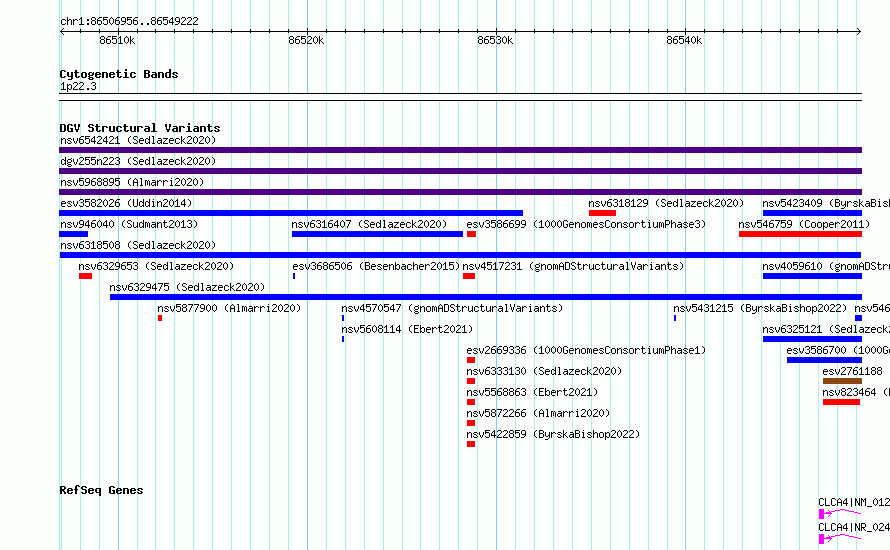
Task: Click the CLCA4|NM_012 gene label
Action: [x=854, y=502]
